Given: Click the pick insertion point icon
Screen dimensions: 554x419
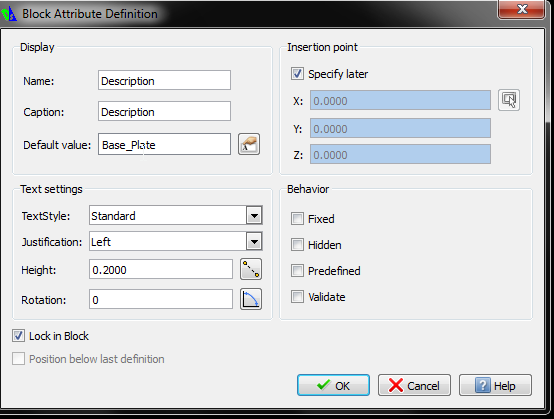Looking at the screenshot, I should (509, 100).
